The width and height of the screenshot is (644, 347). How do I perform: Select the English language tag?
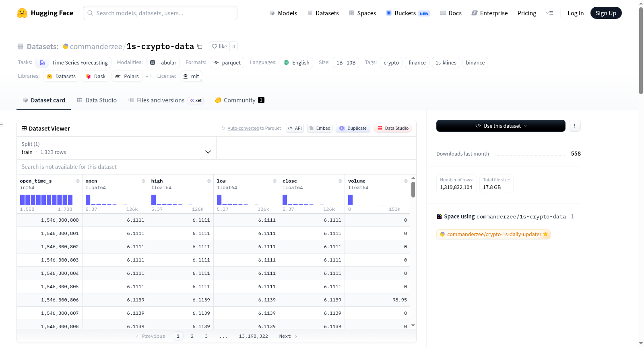pos(296,62)
